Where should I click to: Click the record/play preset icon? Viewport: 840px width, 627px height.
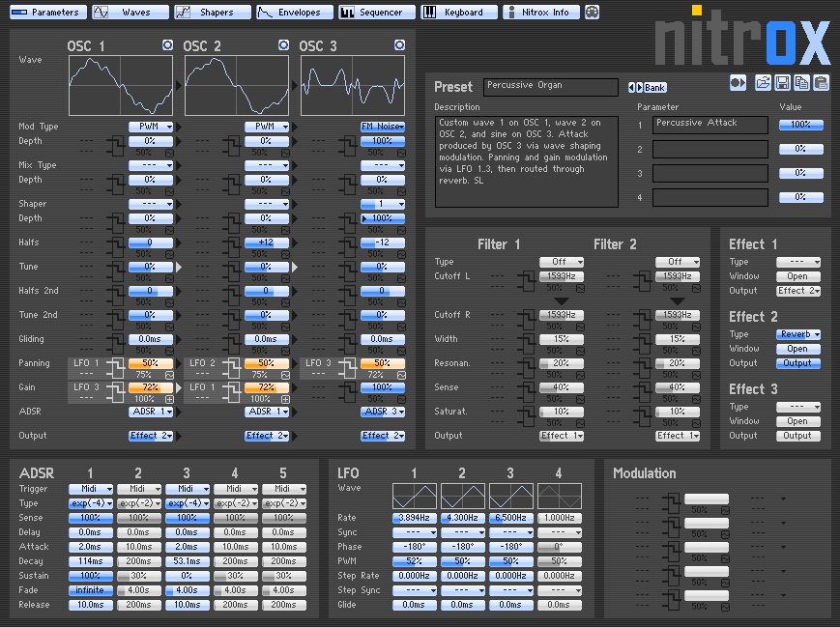(738, 83)
